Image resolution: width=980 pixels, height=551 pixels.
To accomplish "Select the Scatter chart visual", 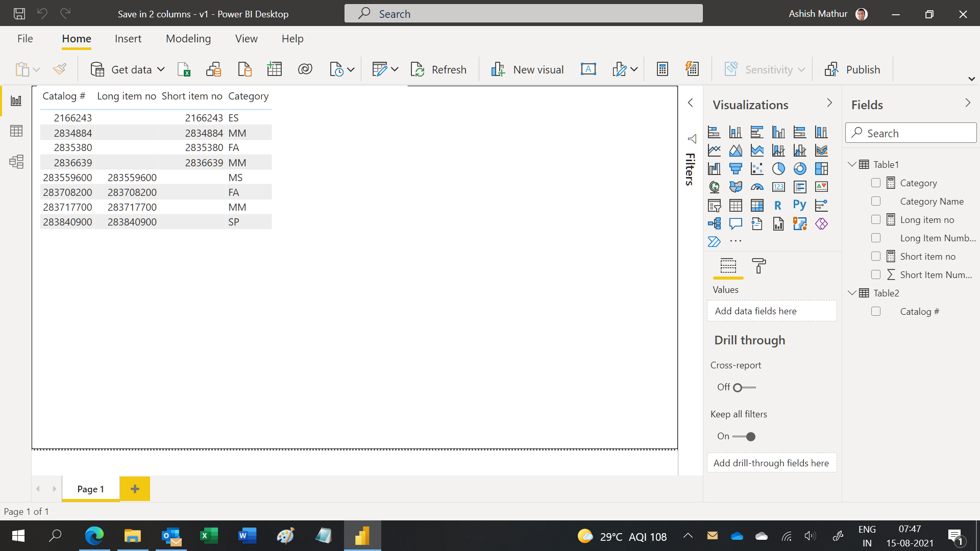I will [x=757, y=169].
